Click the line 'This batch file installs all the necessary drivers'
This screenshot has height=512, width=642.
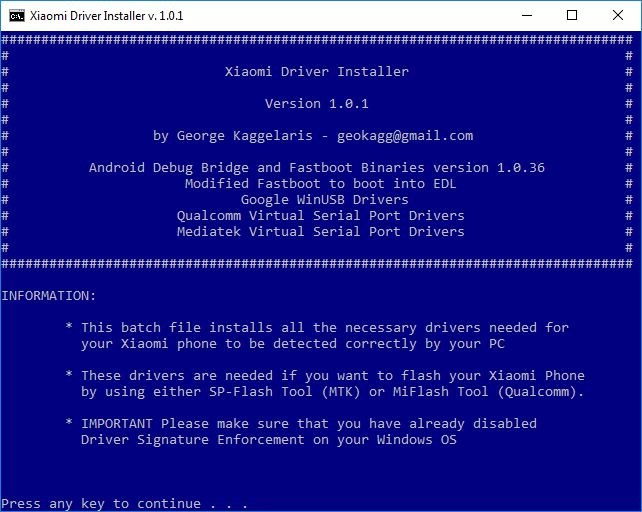point(325,328)
